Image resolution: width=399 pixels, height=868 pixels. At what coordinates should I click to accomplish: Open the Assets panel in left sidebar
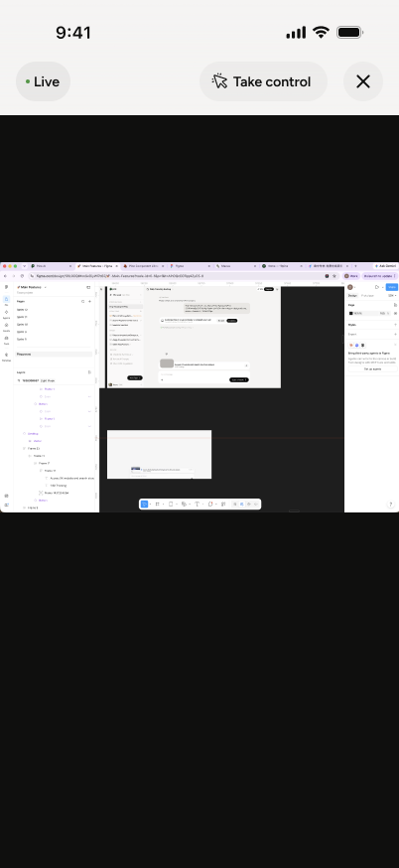pyautogui.click(x=6, y=327)
